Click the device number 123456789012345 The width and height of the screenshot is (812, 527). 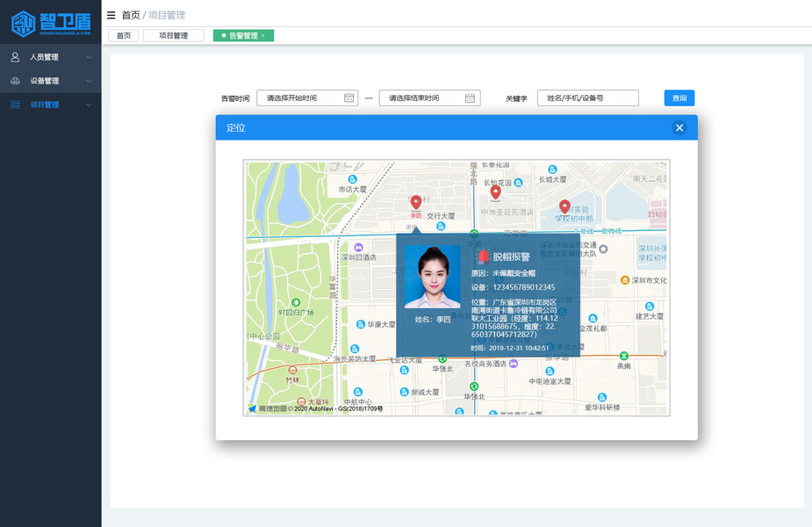click(523, 287)
